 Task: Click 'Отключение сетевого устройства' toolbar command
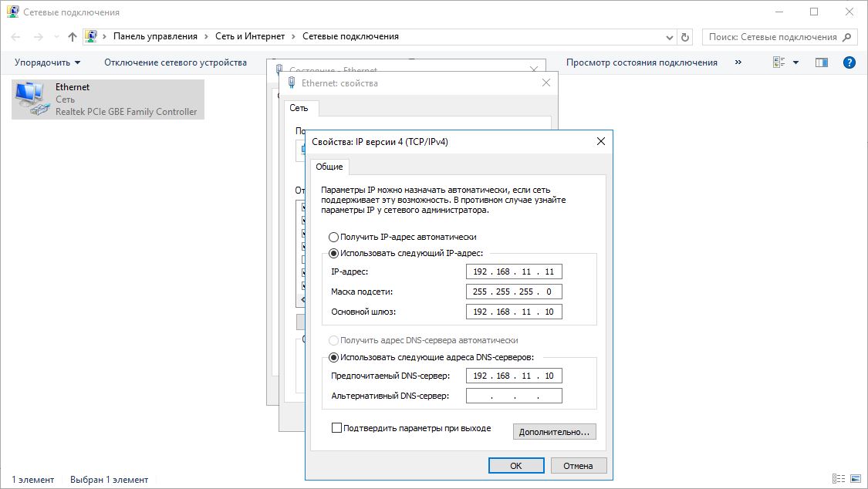pyautogui.click(x=175, y=62)
